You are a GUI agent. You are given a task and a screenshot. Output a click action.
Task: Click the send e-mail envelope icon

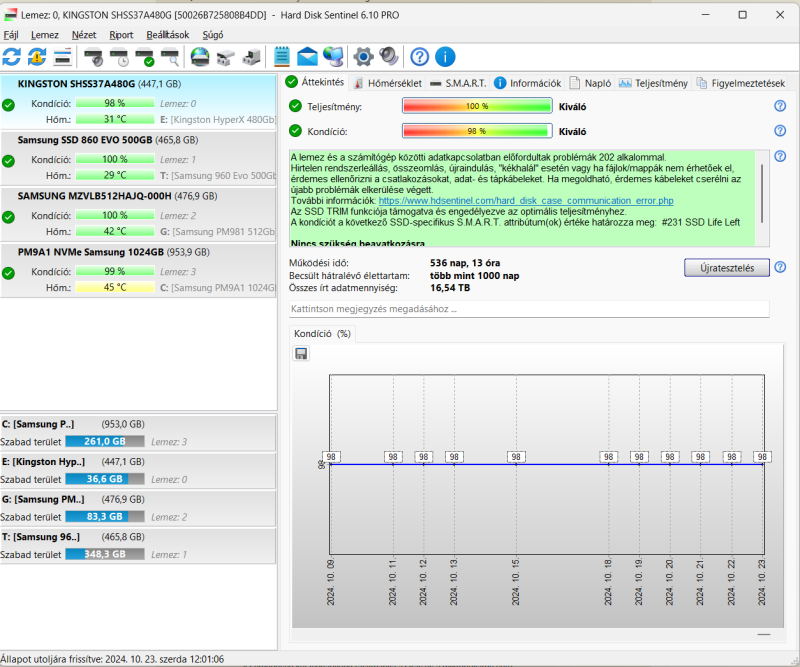(307, 57)
